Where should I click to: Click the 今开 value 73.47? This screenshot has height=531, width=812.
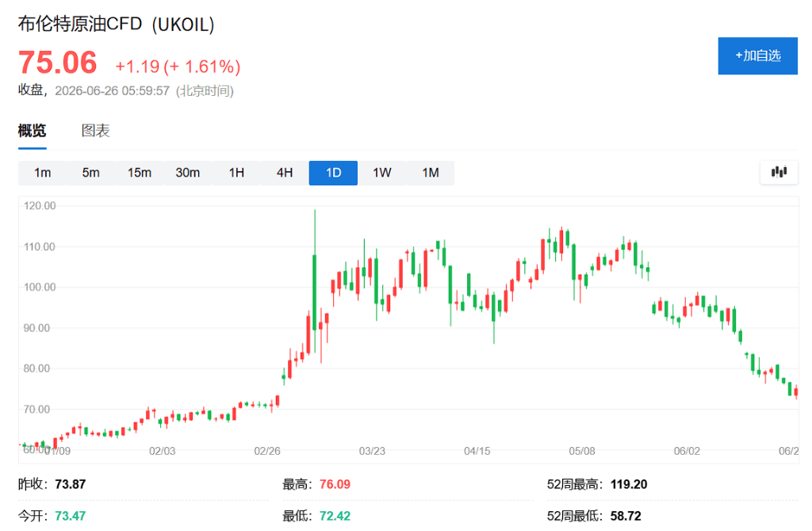71,516
